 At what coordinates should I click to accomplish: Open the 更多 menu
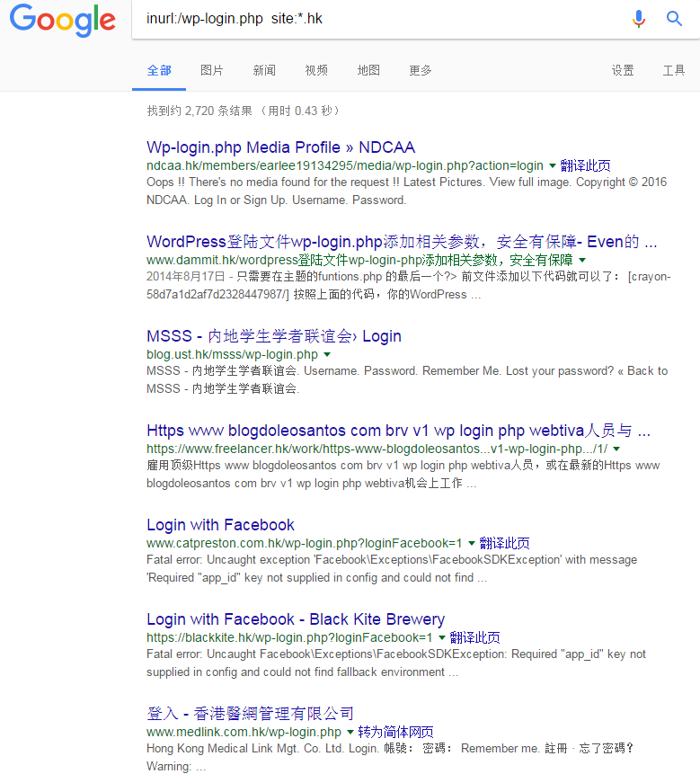[421, 71]
